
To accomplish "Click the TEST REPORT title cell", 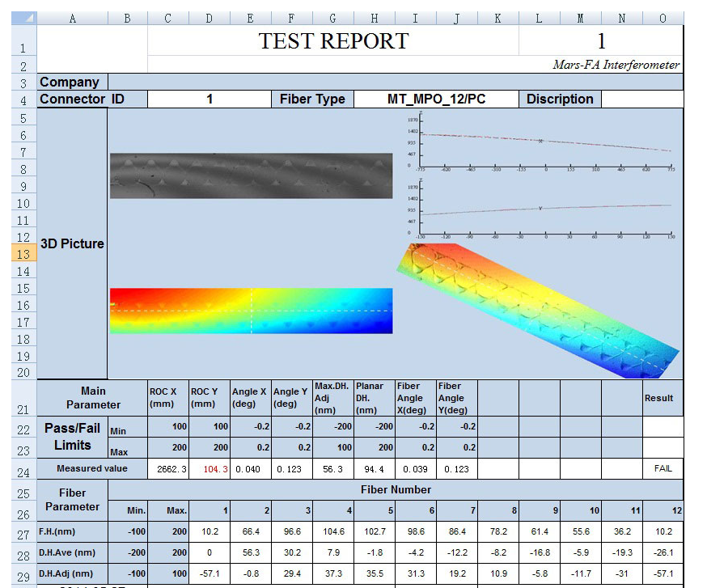I will (333, 40).
